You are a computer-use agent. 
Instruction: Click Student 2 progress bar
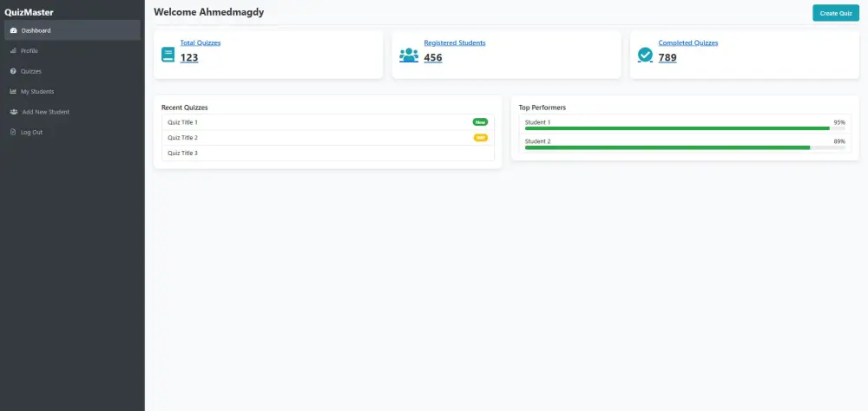[x=685, y=147]
